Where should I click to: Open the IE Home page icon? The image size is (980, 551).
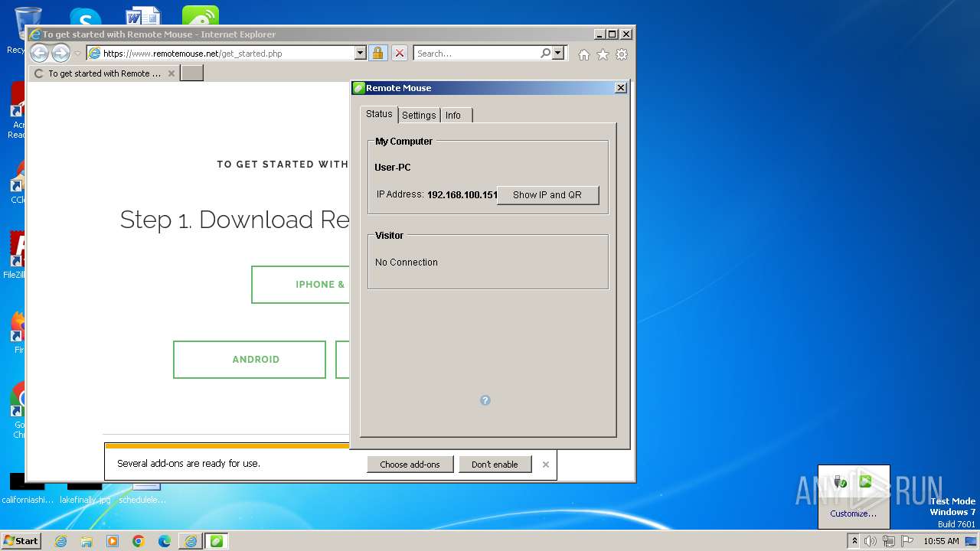coord(584,54)
